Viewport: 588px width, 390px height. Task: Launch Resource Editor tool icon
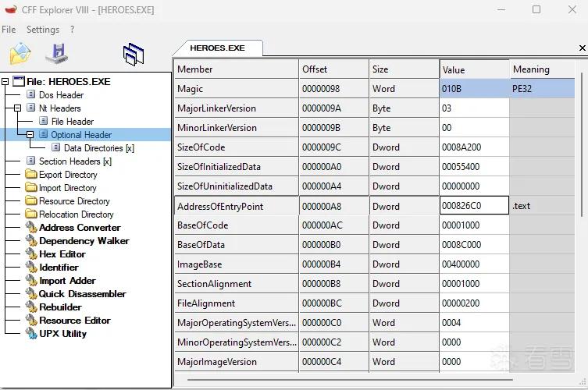[x=31, y=321]
